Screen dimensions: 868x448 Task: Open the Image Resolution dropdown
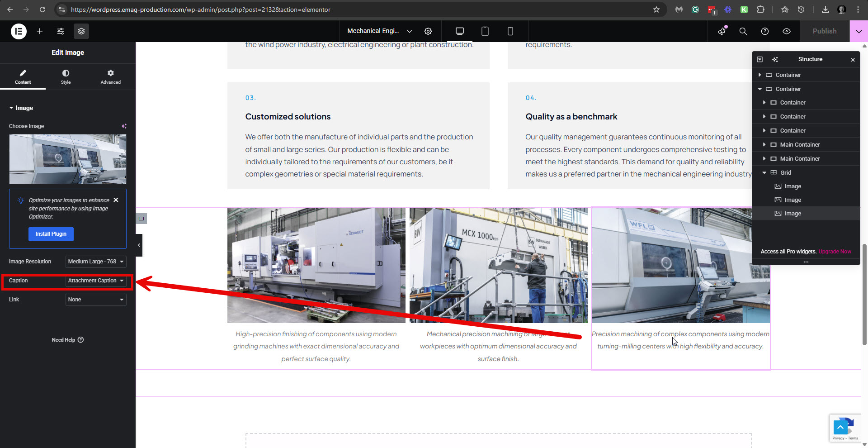coord(95,262)
